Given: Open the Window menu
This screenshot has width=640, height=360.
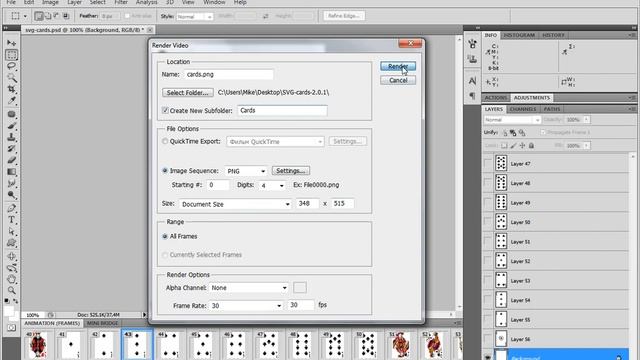Looking at the screenshot, I should tap(214, 2).
